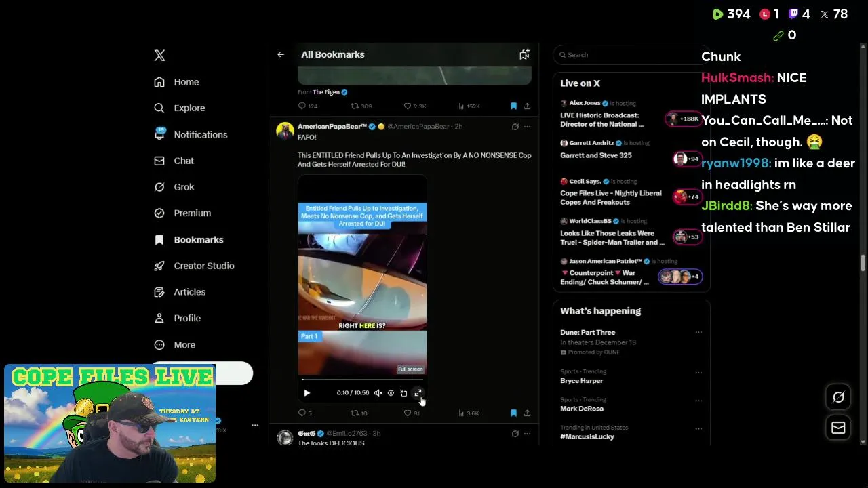Viewport: 868px width, 488px height.
Task: Join Alex Jones live broadcast
Action: pos(631,114)
